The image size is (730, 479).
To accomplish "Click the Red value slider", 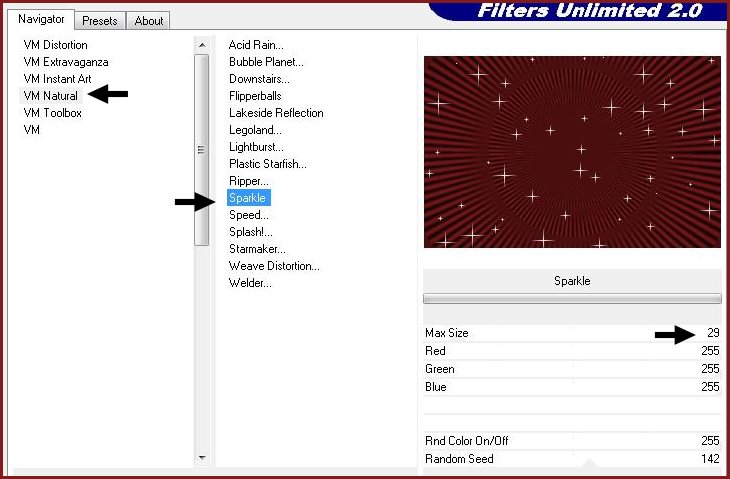I will [572, 351].
